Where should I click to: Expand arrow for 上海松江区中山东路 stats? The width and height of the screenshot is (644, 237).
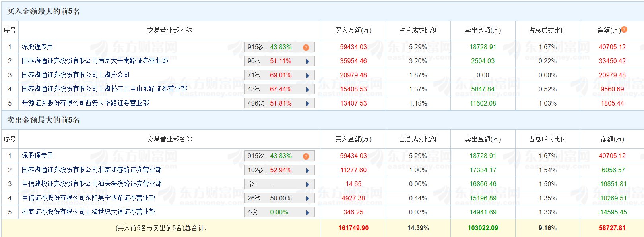tap(308, 90)
